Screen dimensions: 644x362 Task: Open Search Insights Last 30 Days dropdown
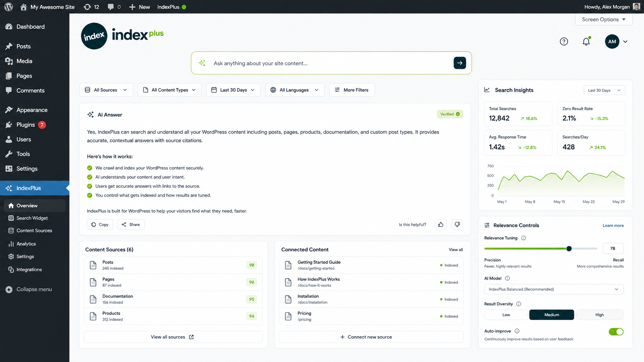604,90
